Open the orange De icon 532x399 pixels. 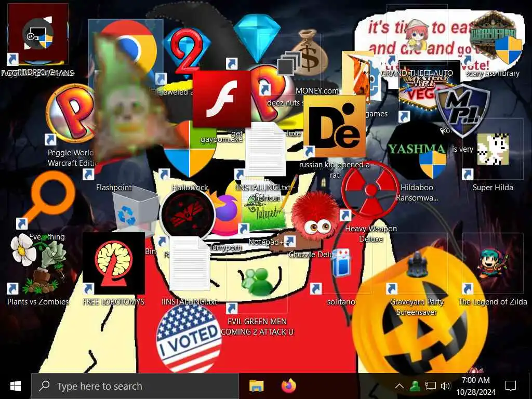click(x=335, y=126)
